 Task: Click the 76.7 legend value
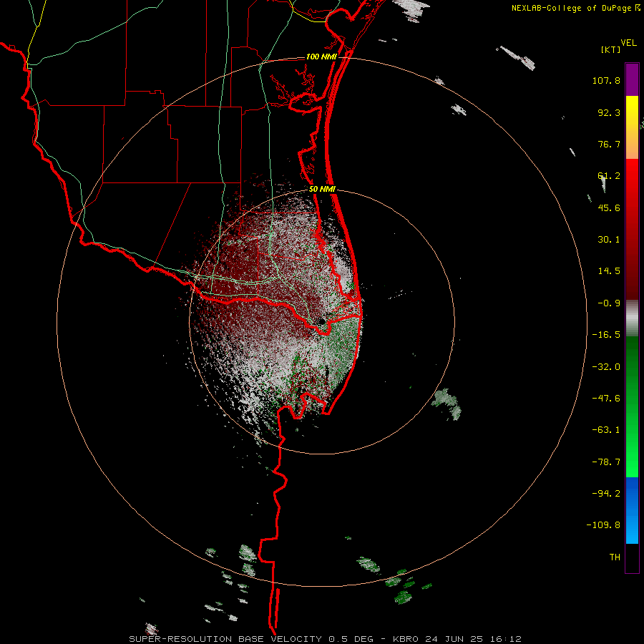point(609,144)
